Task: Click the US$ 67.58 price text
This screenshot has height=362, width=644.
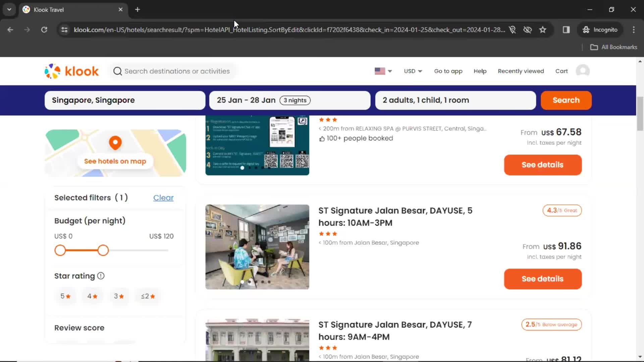Action: (561, 132)
